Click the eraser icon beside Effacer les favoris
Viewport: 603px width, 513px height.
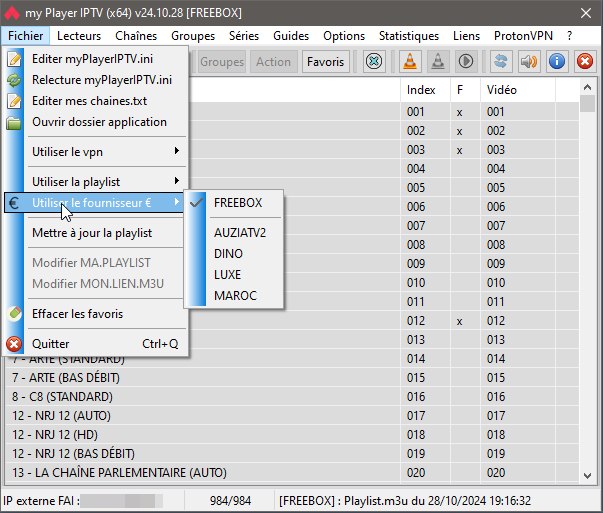(x=15, y=314)
